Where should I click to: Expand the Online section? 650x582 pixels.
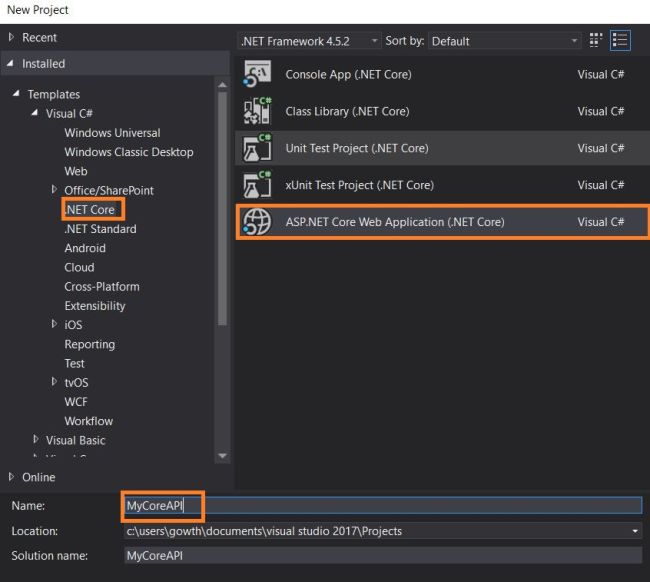coord(11,477)
